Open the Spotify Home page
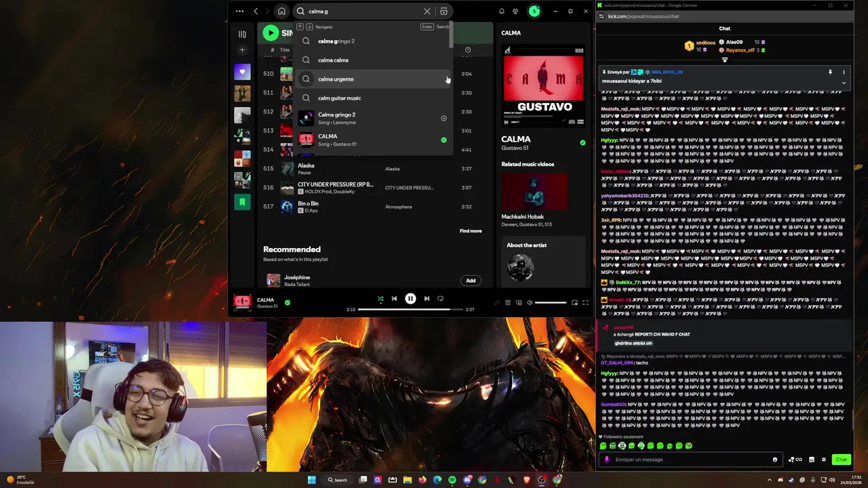The height and width of the screenshot is (488, 868). 281,12
